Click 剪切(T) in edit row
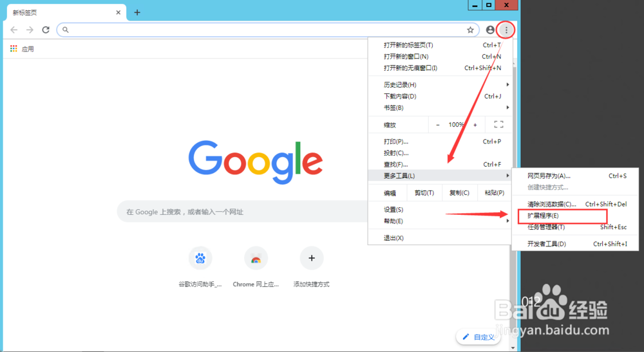Image resolution: width=644 pixels, height=352 pixels. point(424,193)
